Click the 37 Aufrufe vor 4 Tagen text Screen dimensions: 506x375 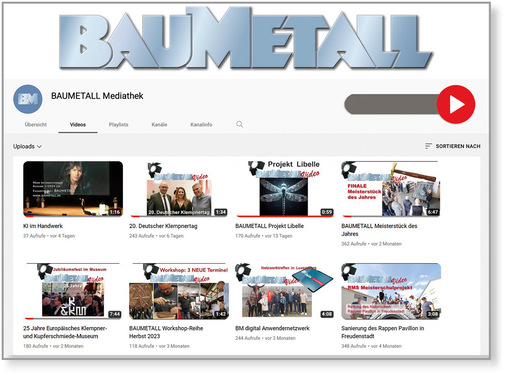[49, 236]
